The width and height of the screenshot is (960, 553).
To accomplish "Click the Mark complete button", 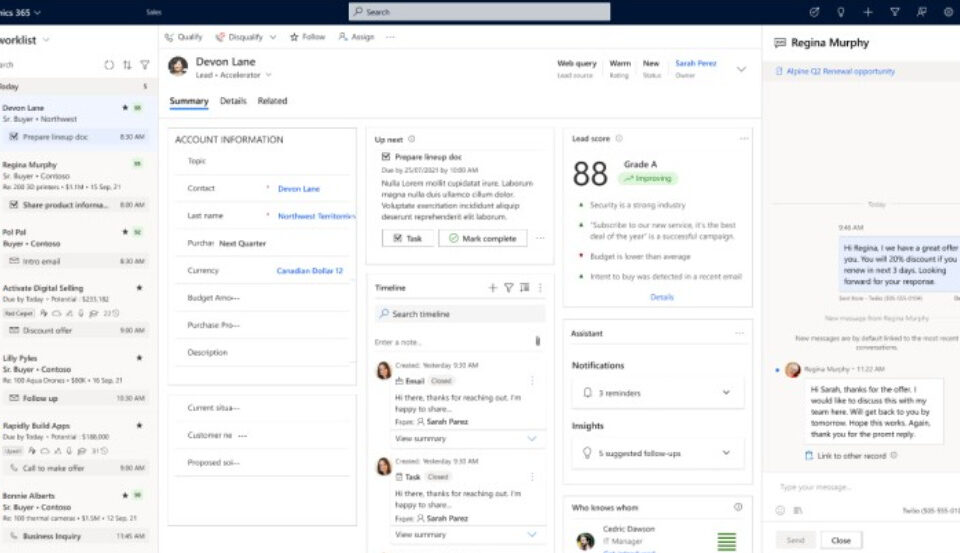I will click(x=483, y=239).
